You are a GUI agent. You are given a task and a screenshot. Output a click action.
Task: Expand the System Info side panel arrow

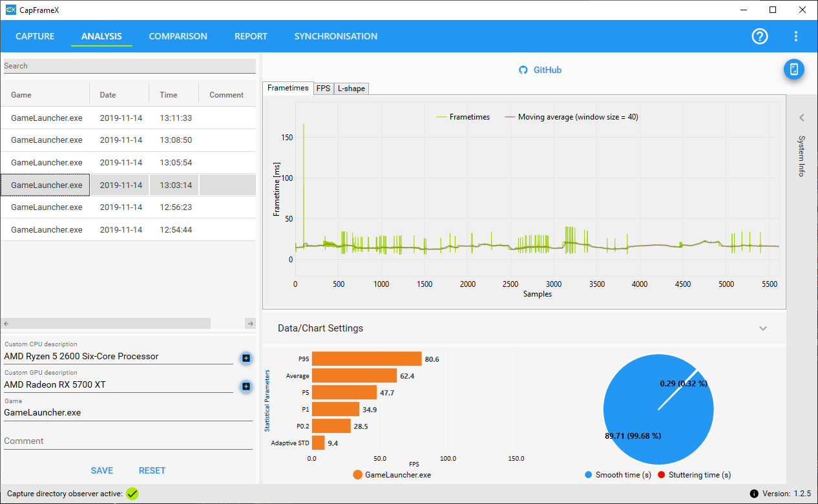(801, 118)
